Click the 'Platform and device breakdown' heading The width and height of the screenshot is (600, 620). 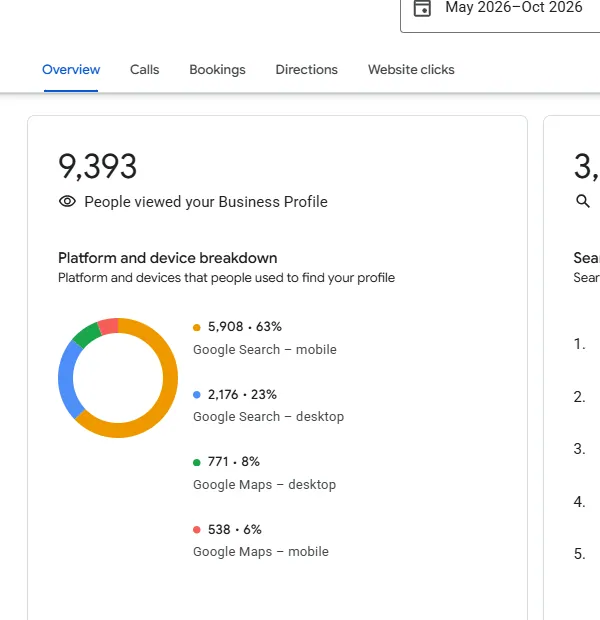point(168,258)
